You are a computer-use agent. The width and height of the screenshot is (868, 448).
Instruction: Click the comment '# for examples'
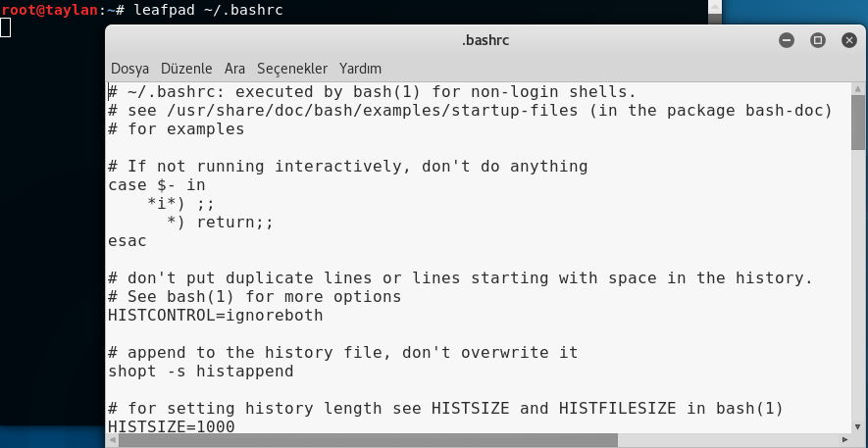point(176,129)
